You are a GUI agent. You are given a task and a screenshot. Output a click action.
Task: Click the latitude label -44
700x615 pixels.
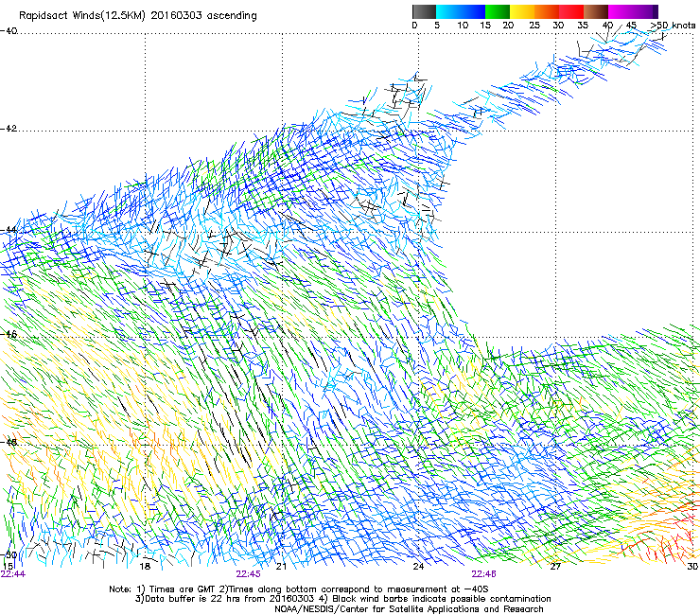click(x=9, y=230)
